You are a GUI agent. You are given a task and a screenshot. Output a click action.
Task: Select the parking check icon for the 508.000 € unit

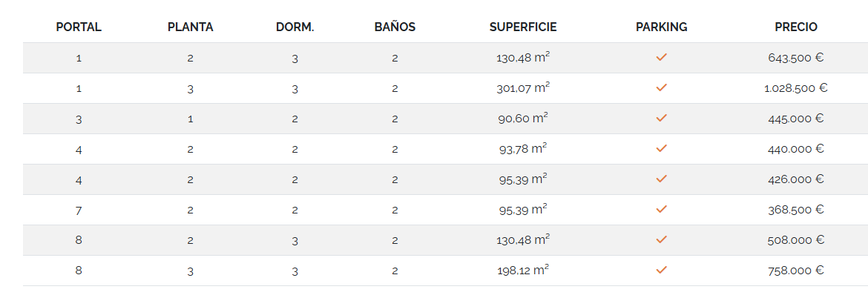(x=661, y=239)
